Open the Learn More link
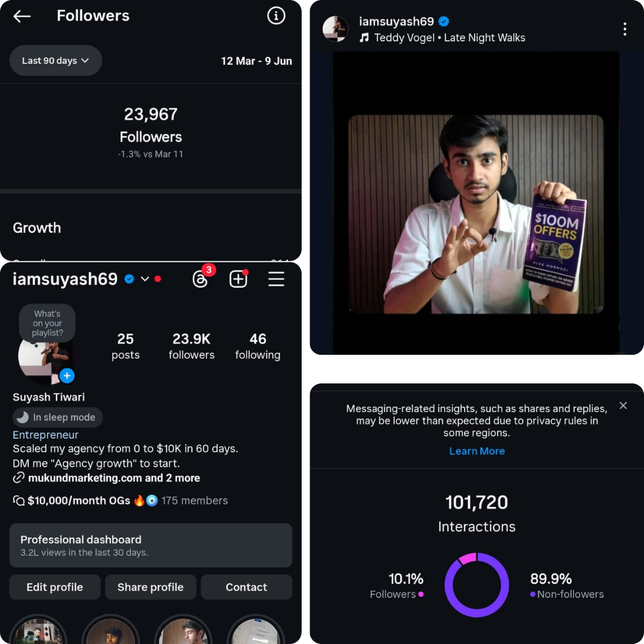The height and width of the screenshot is (644, 644). pos(476,451)
